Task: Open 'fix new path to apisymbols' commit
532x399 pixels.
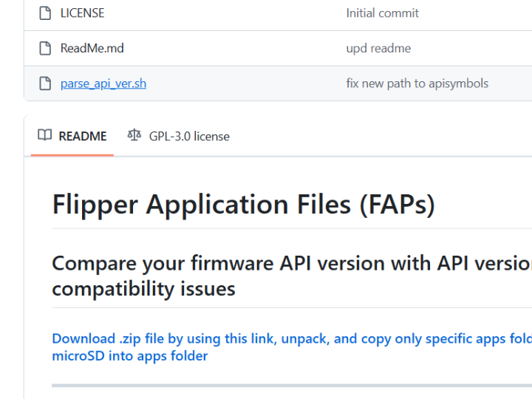Action: point(417,83)
